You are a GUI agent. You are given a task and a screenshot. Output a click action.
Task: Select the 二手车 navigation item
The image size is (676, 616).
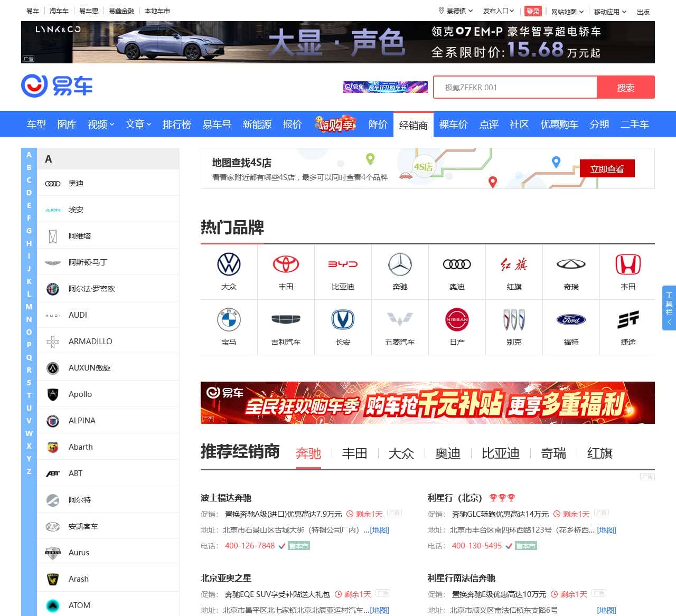click(634, 125)
